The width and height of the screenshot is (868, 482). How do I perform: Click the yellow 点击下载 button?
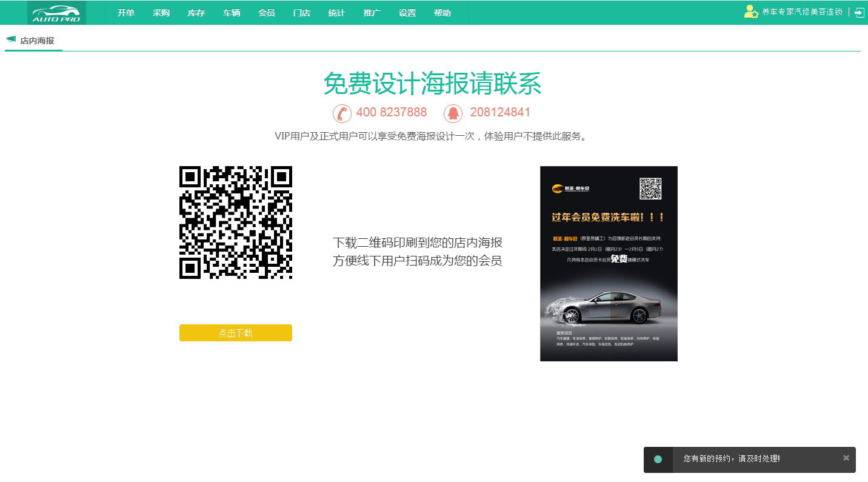point(236,333)
